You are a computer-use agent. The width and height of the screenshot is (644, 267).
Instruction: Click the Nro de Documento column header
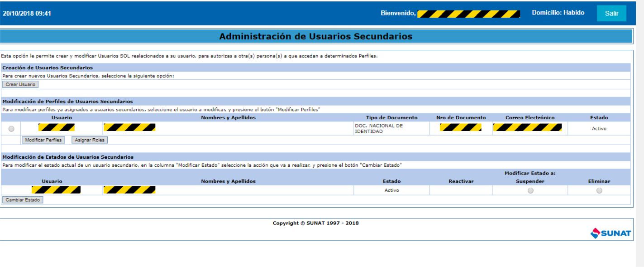[x=461, y=118]
